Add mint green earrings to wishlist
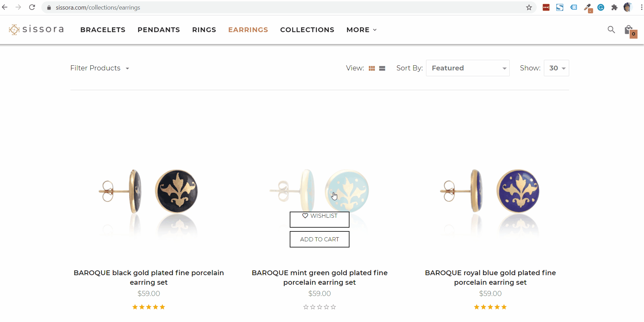 click(x=319, y=219)
